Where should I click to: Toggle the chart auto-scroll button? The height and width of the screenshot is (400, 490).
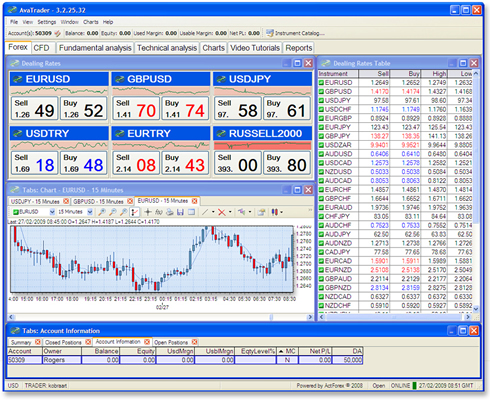pyautogui.click(x=134, y=212)
